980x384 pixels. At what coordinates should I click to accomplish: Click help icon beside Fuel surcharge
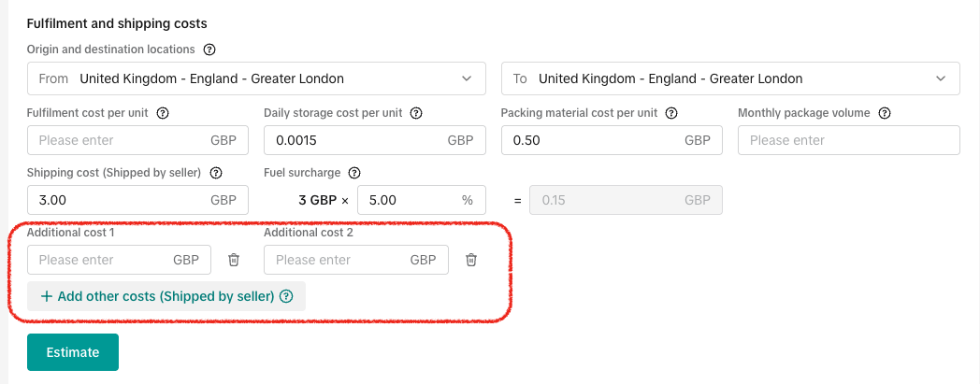point(353,173)
